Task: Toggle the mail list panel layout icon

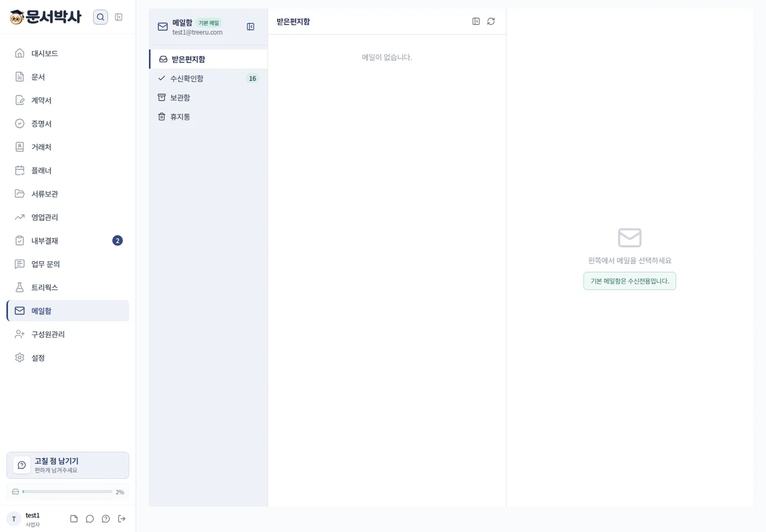Action: coord(476,21)
